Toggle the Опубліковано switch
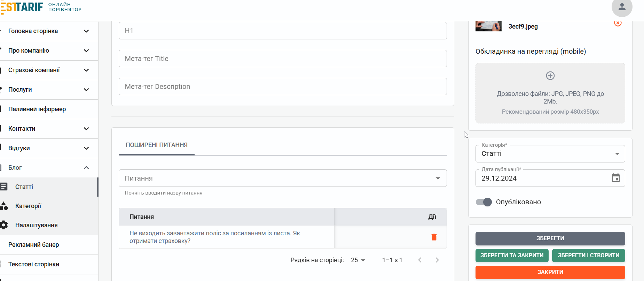644x281 pixels. tap(484, 202)
